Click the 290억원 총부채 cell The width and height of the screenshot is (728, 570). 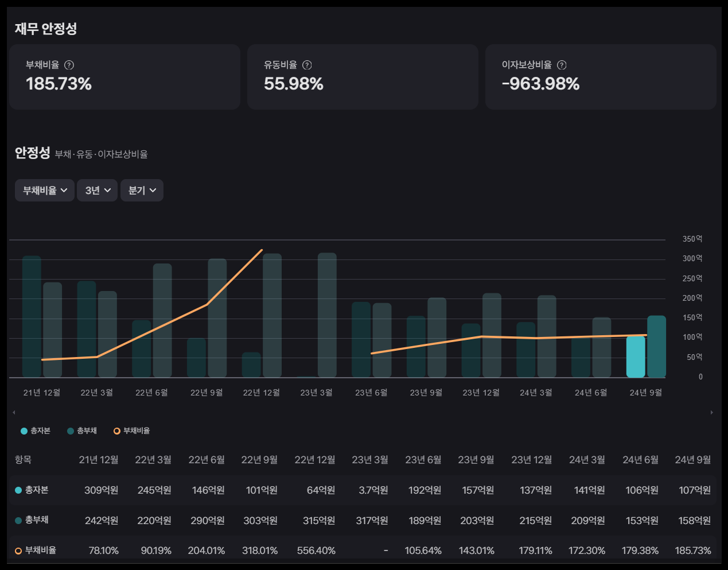coord(208,521)
